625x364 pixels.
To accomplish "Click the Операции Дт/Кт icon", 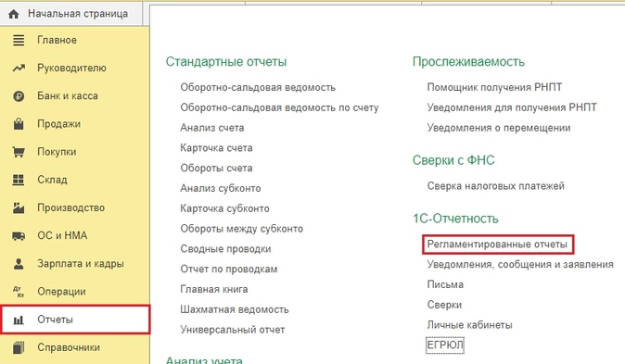I will pos(19,292).
